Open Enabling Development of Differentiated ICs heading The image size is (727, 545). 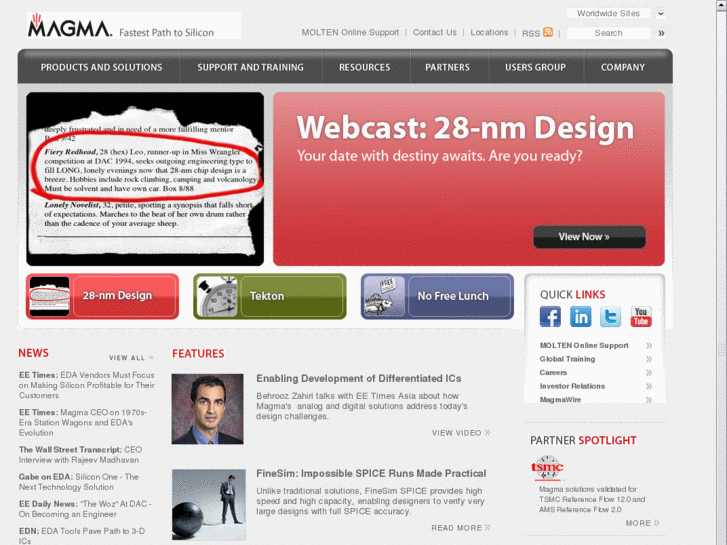pos(359,378)
